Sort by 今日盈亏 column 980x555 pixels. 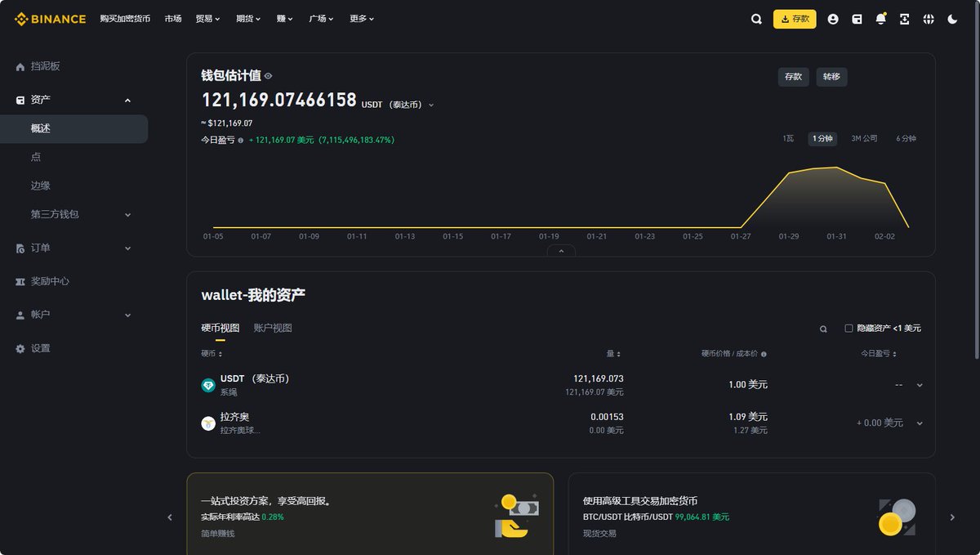pos(879,354)
